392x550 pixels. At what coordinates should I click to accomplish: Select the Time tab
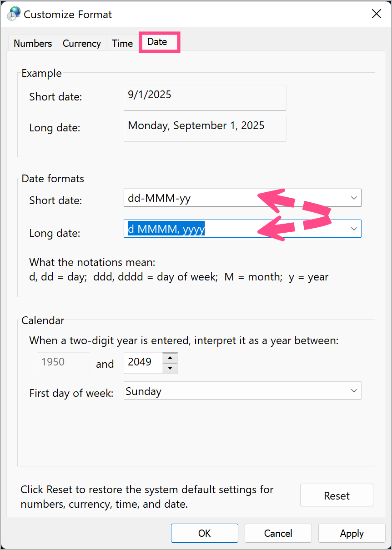122,44
